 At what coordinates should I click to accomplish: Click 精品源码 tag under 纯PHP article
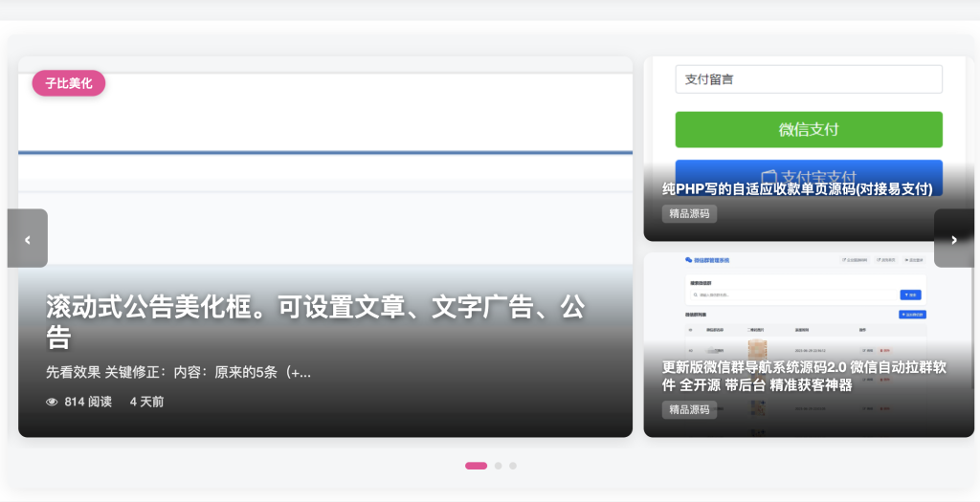pyautogui.click(x=689, y=213)
